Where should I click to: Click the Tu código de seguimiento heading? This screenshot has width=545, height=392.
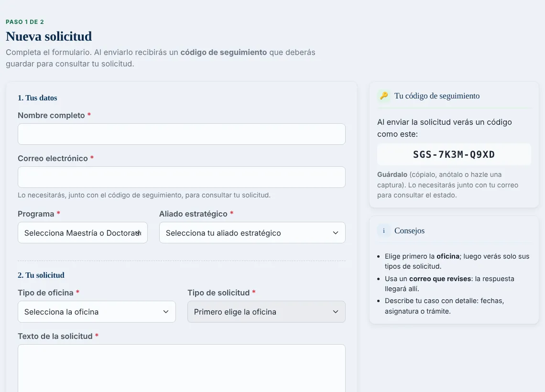[437, 96]
